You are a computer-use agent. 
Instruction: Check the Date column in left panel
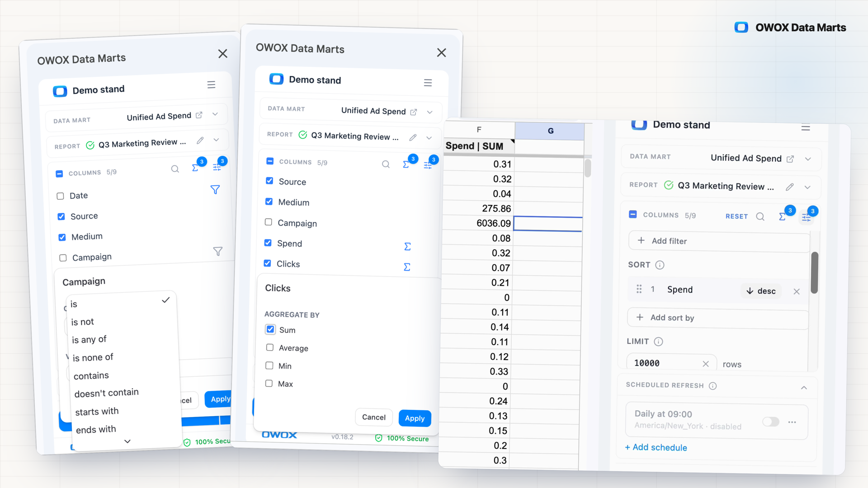click(60, 196)
